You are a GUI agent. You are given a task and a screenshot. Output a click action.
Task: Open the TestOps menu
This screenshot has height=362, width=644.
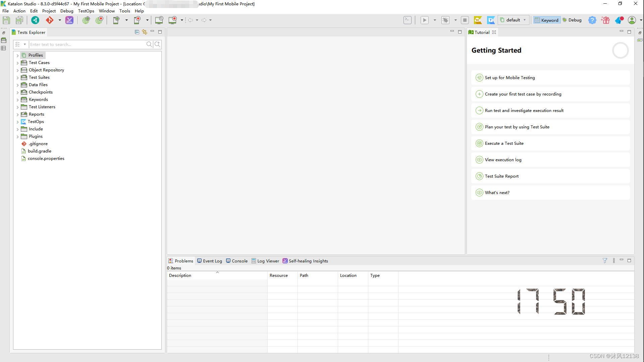(x=86, y=11)
